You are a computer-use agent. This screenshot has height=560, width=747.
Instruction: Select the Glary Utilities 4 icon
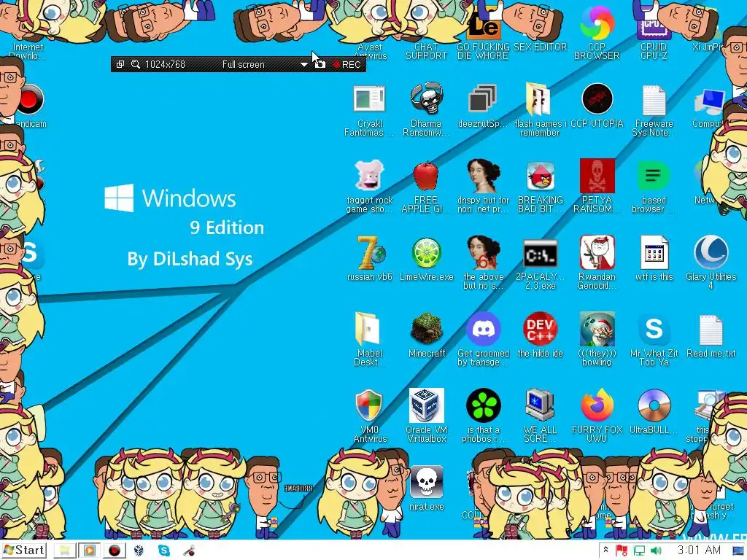[711, 262]
